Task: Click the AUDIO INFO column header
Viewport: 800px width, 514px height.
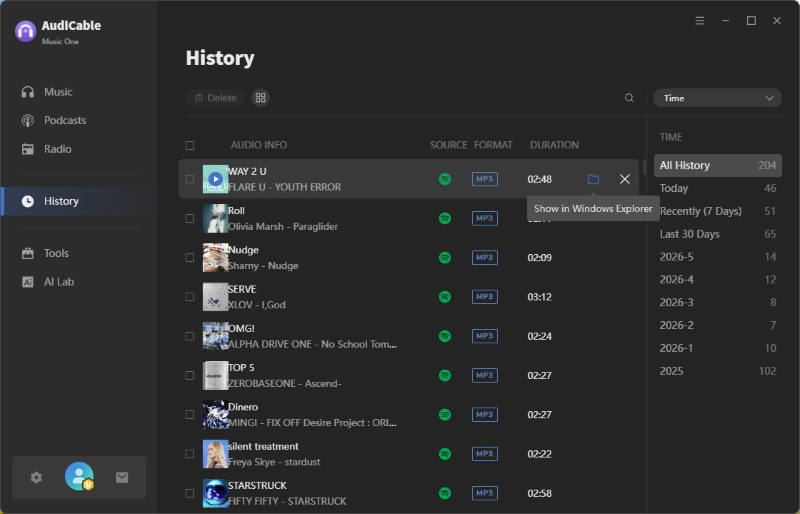Action: click(x=259, y=145)
